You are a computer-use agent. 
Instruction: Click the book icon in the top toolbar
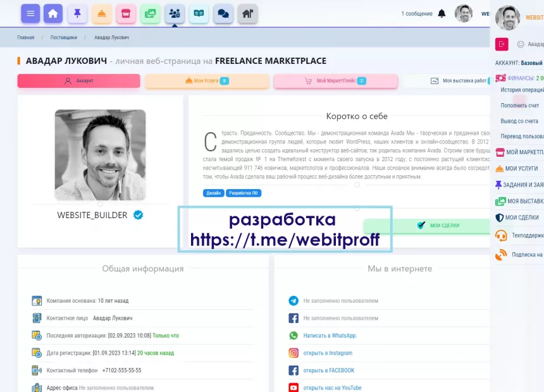point(199,13)
